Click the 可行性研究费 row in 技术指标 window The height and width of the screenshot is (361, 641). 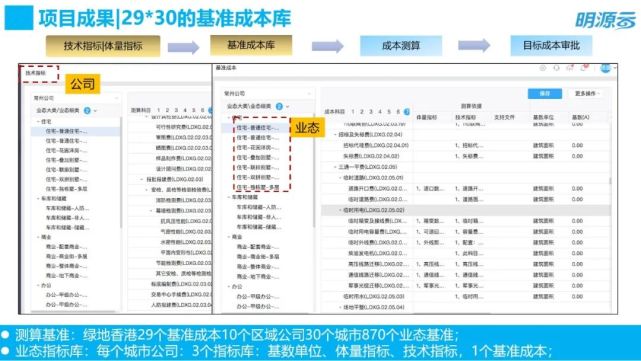tap(170, 127)
